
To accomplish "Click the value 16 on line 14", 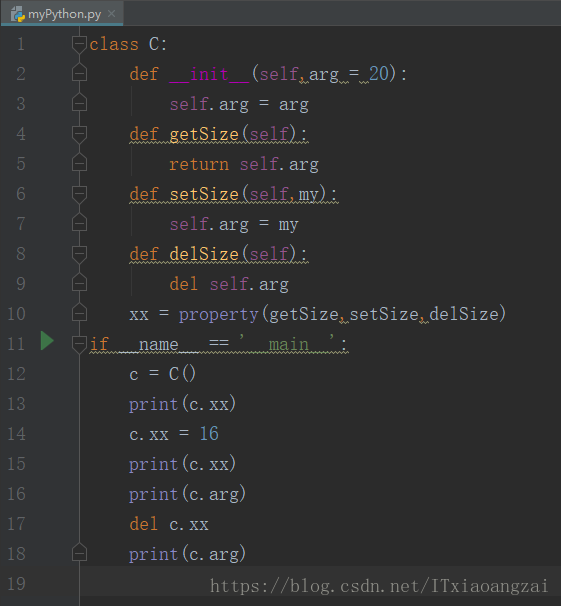I will coord(209,434).
